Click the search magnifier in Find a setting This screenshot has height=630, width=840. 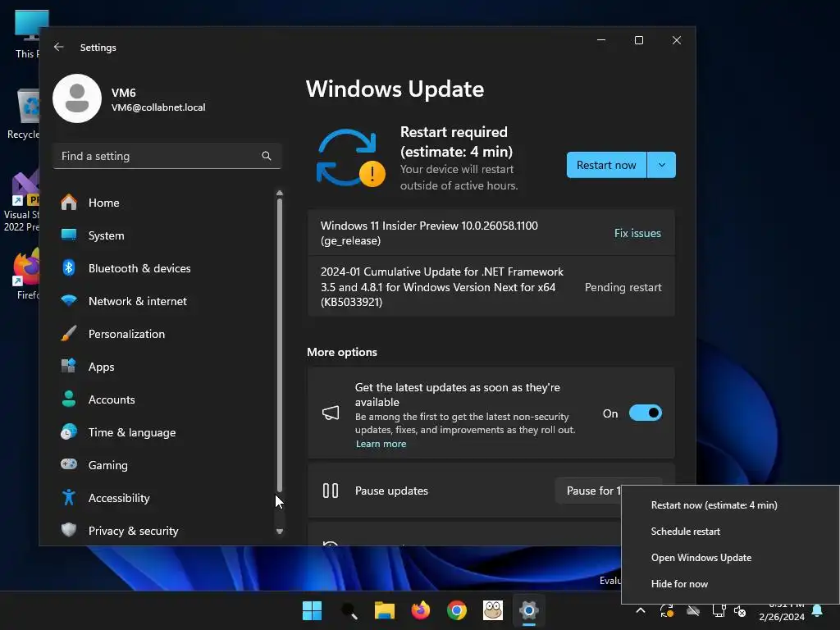267,156
